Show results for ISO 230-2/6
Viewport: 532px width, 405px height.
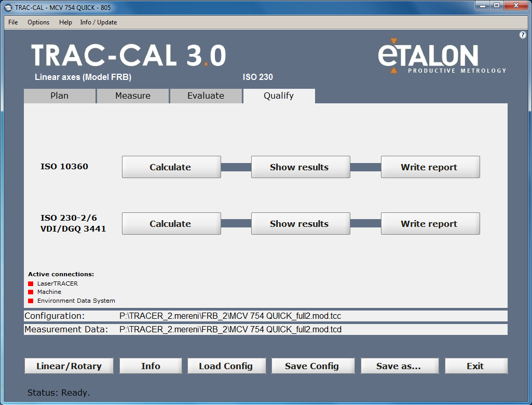pyautogui.click(x=301, y=224)
